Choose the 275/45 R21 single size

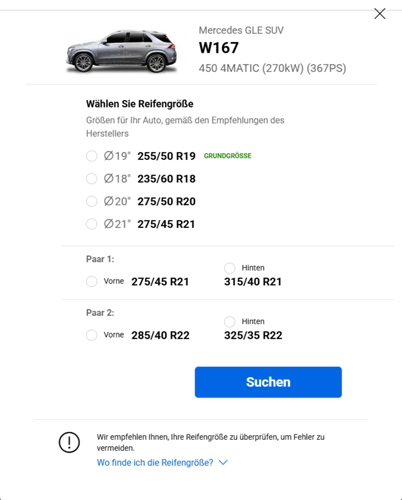[92, 224]
